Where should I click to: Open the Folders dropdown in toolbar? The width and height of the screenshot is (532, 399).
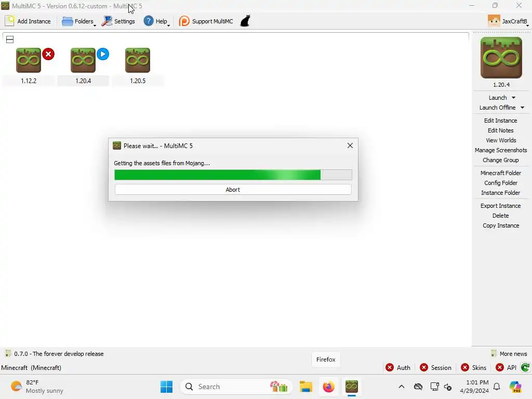point(79,21)
